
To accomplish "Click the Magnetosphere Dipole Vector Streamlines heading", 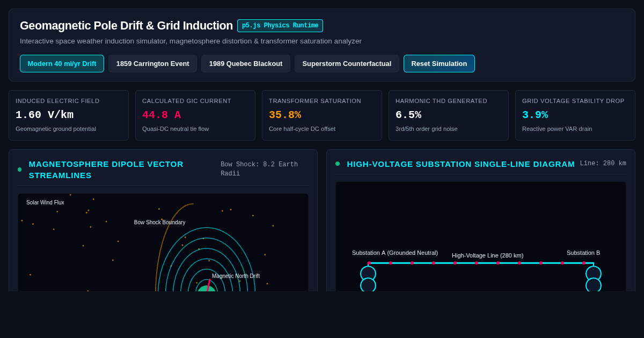I will 106,170.
